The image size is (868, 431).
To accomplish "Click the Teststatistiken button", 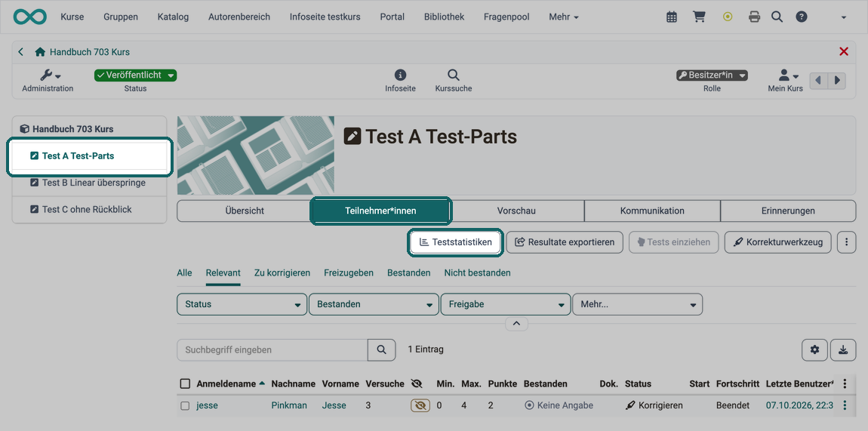I will 456,242.
